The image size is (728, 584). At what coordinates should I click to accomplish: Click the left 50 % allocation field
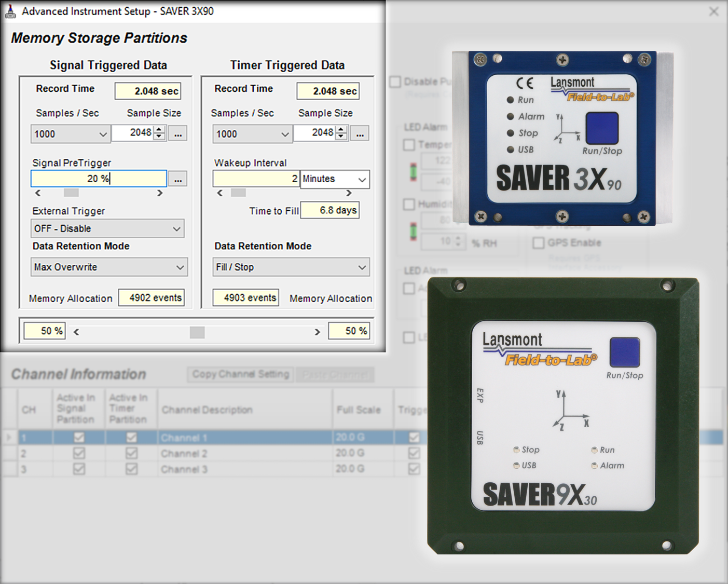(45, 331)
